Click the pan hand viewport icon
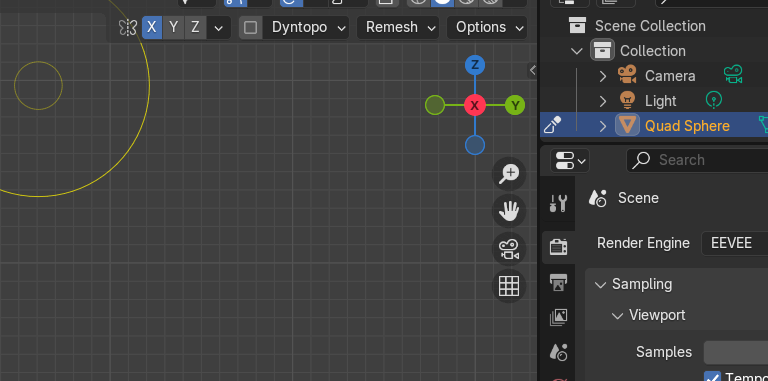This screenshot has width=768, height=381. point(509,211)
